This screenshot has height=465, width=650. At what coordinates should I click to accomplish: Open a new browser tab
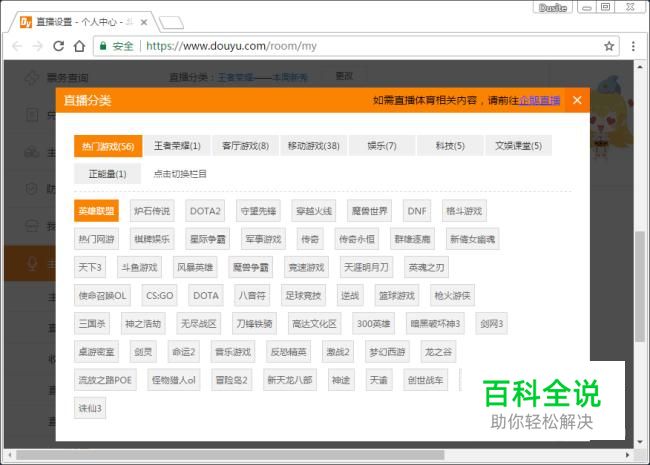[x=172, y=22]
